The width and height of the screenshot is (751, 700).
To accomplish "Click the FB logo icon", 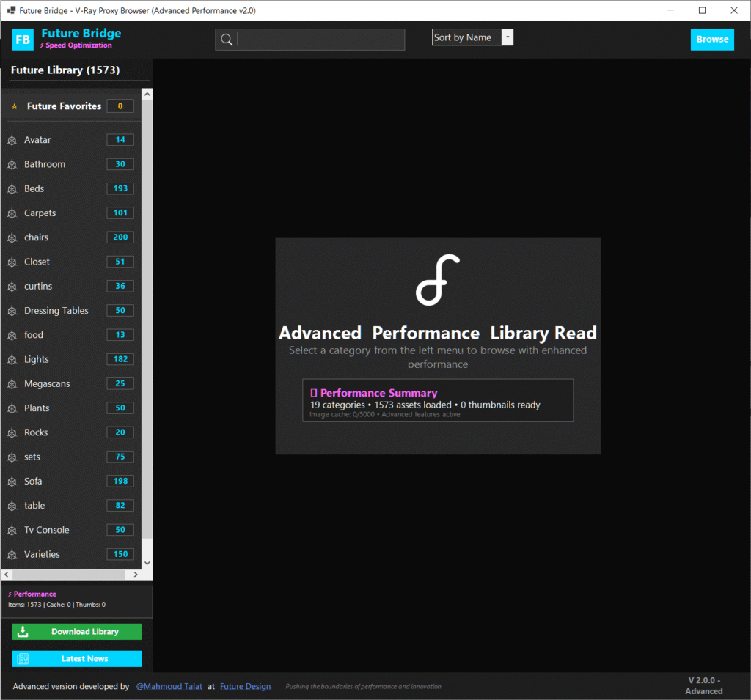I will (23, 40).
